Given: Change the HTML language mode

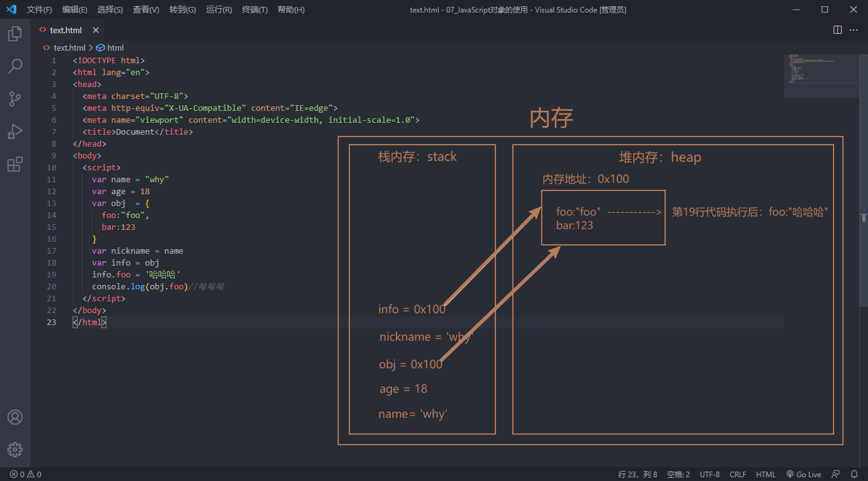Looking at the screenshot, I should 765,474.
